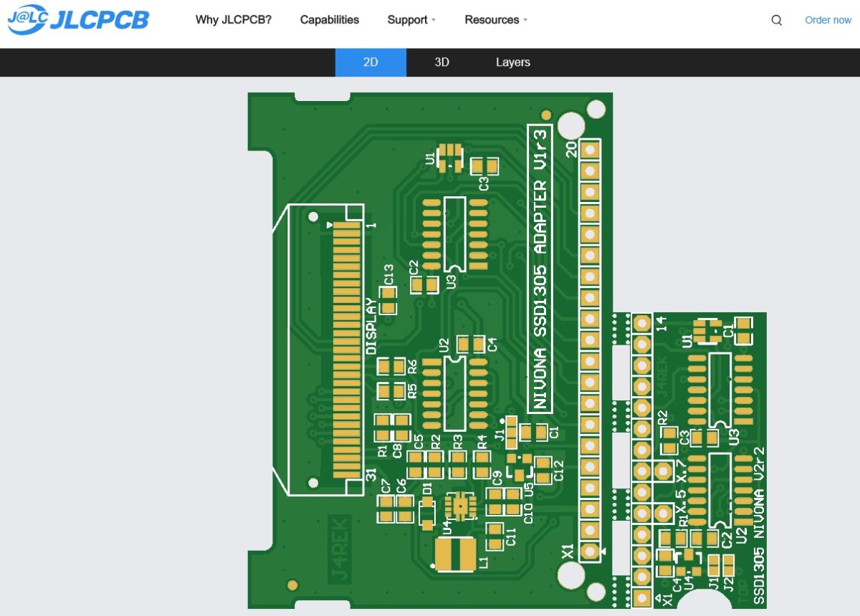Click the DISPLAY silkscreen label
The image size is (860, 616).
[x=371, y=326]
